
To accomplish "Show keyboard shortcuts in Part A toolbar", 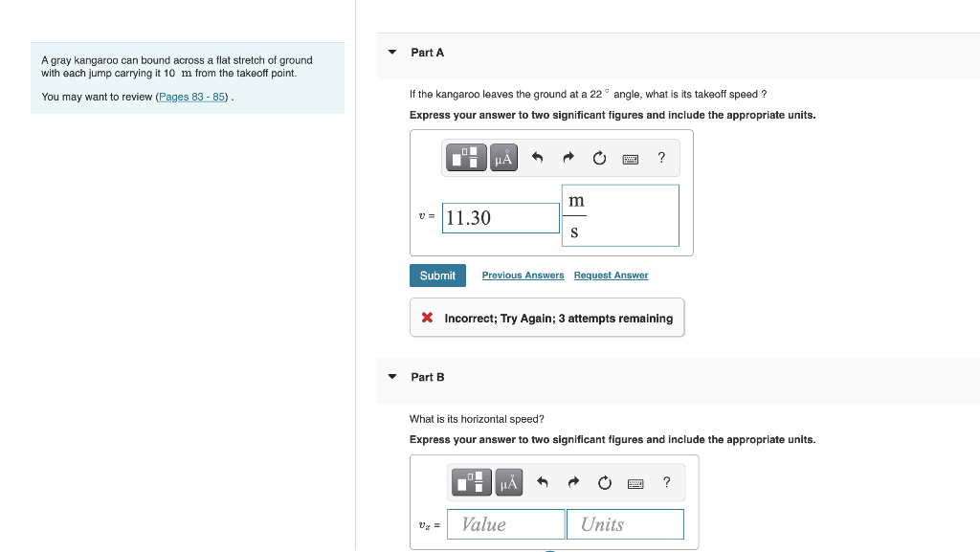I will point(631,159).
